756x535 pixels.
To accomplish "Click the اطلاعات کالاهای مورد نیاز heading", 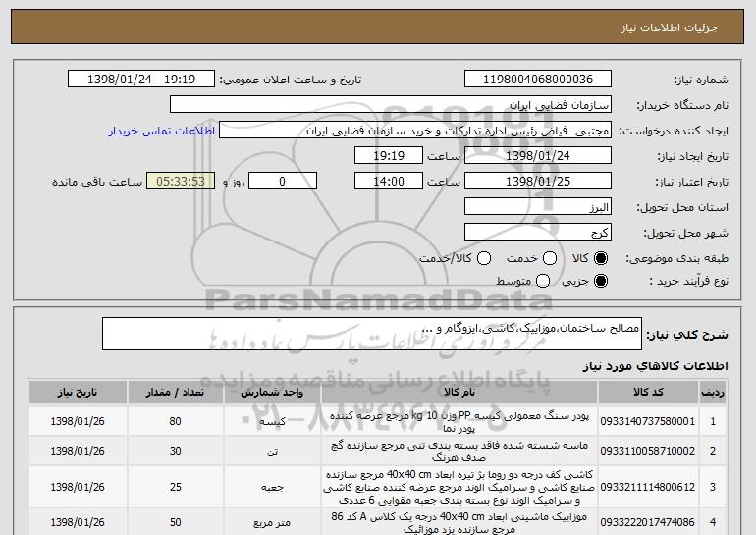I will pos(655,366).
